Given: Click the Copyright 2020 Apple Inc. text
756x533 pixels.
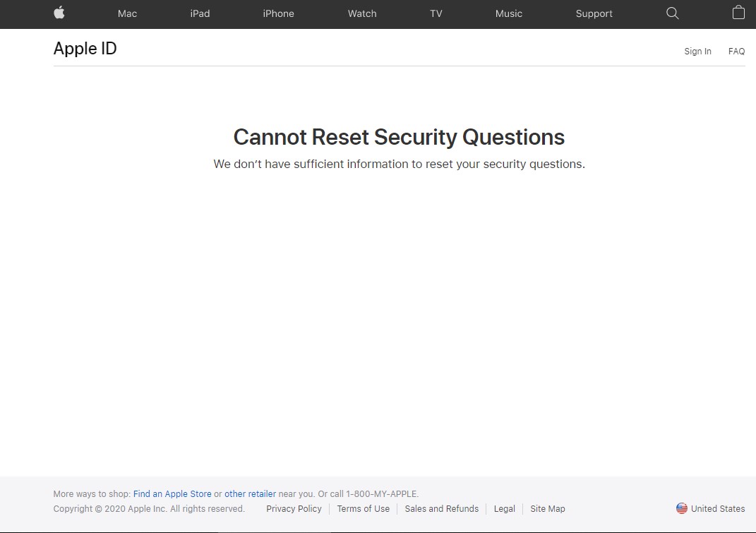Looking at the screenshot, I should pyautogui.click(x=149, y=508).
